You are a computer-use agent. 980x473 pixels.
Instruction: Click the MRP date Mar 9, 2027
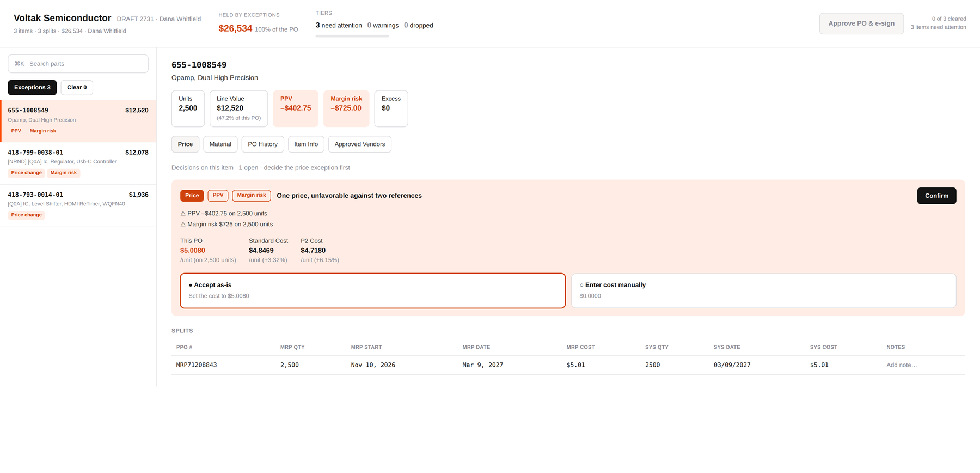tap(483, 365)
